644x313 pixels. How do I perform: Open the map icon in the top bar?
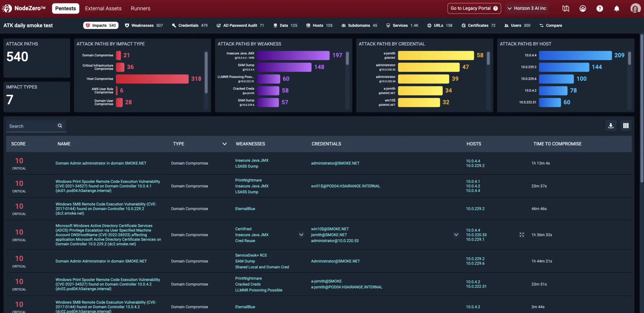click(566, 8)
